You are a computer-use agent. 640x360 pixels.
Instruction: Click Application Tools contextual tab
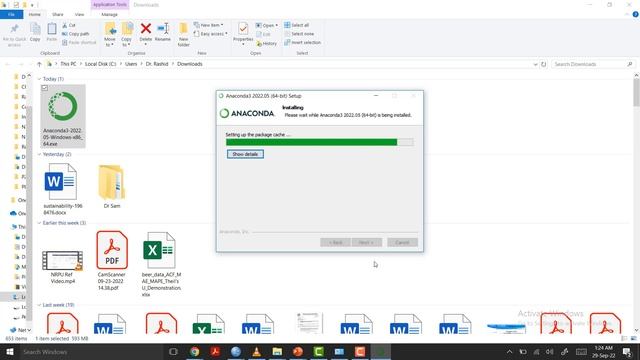pos(109,4)
